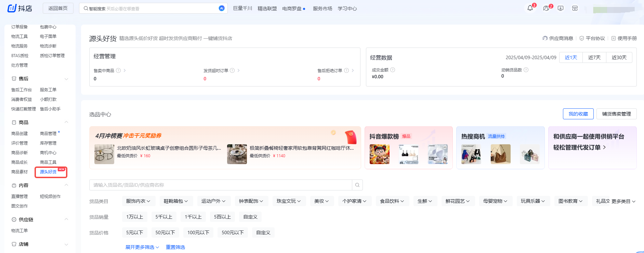Click the 铺货售卖管理 button
Image resolution: width=644 pixels, height=253 pixels.
(x=617, y=114)
